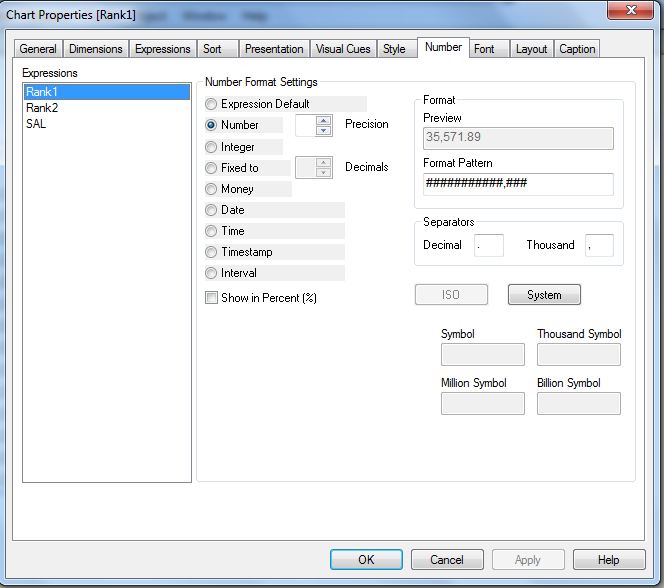Viewport: 664px width, 588px height.
Task: Click the Symbol input field
Action: (x=483, y=354)
